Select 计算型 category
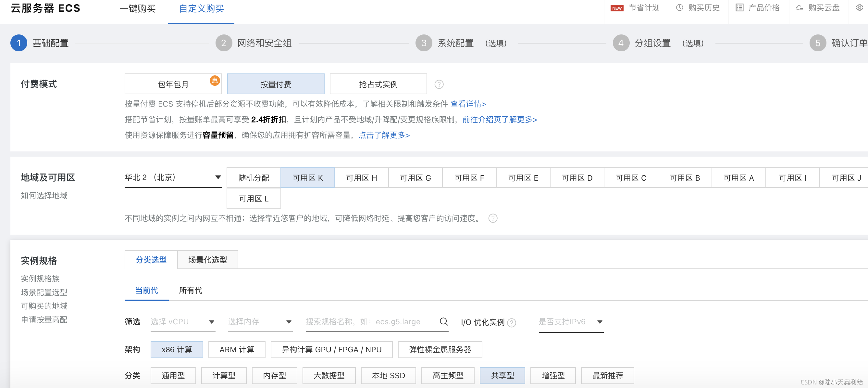The width and height of the screenshot is (868, 388). 224,376
